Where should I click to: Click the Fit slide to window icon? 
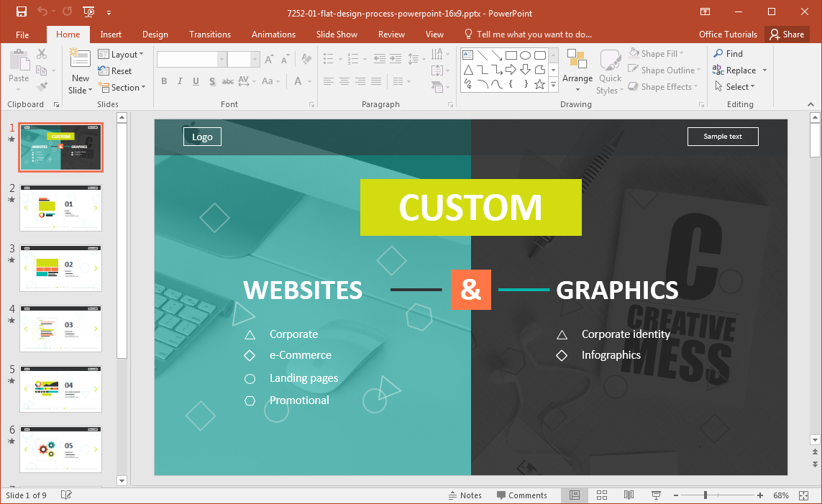click(803, 495)
